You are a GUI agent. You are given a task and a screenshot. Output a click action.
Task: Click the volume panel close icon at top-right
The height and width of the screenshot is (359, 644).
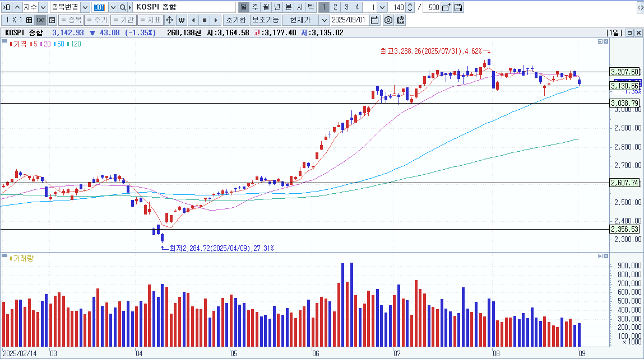[606, 256]
